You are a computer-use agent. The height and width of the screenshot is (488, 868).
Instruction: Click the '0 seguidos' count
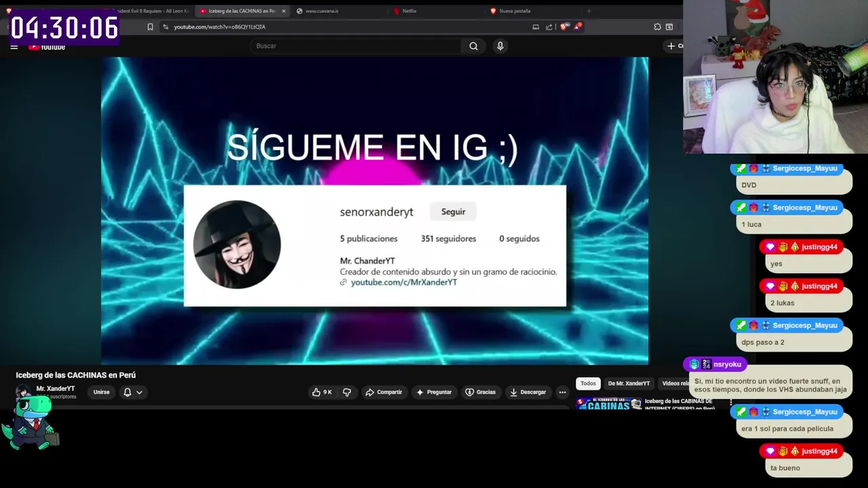(519, 239)
